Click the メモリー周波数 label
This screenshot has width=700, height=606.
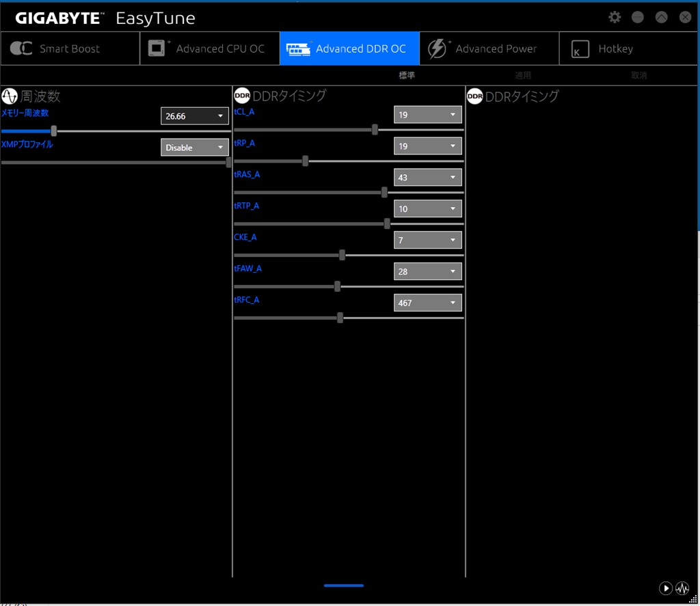coord(25,113)
